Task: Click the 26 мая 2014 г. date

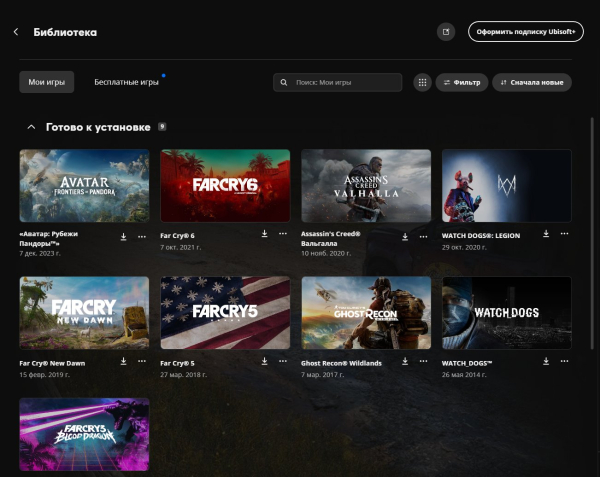Action: coord(464,375)
